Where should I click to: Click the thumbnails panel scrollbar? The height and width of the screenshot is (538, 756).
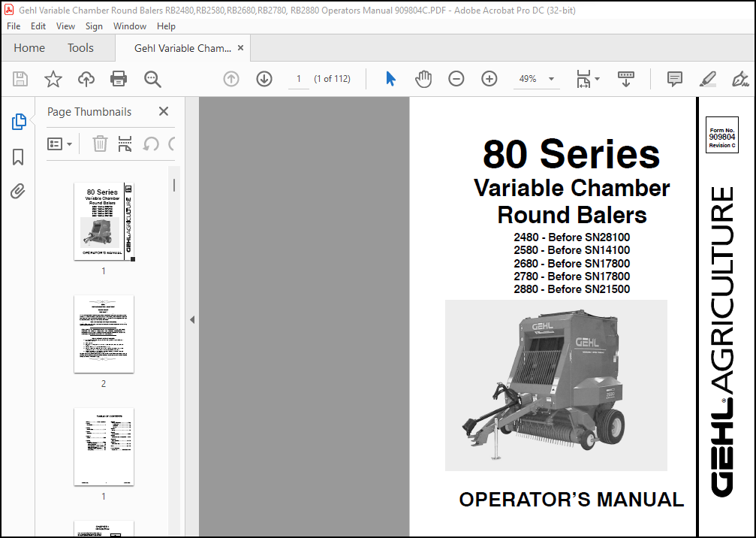pyautogui.click(x=174, y=185)
